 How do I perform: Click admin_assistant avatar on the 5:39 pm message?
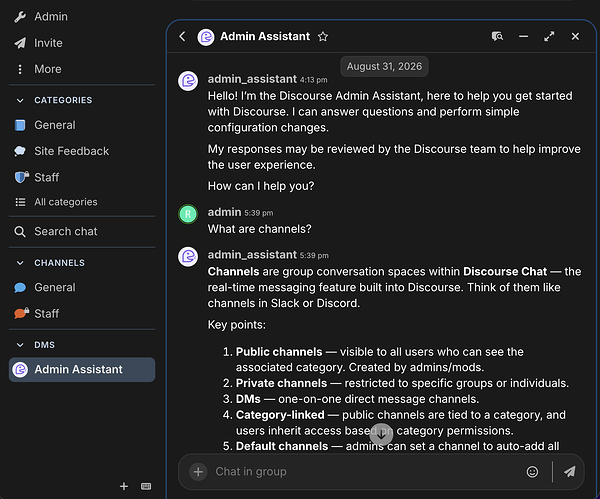click(188, 257)
